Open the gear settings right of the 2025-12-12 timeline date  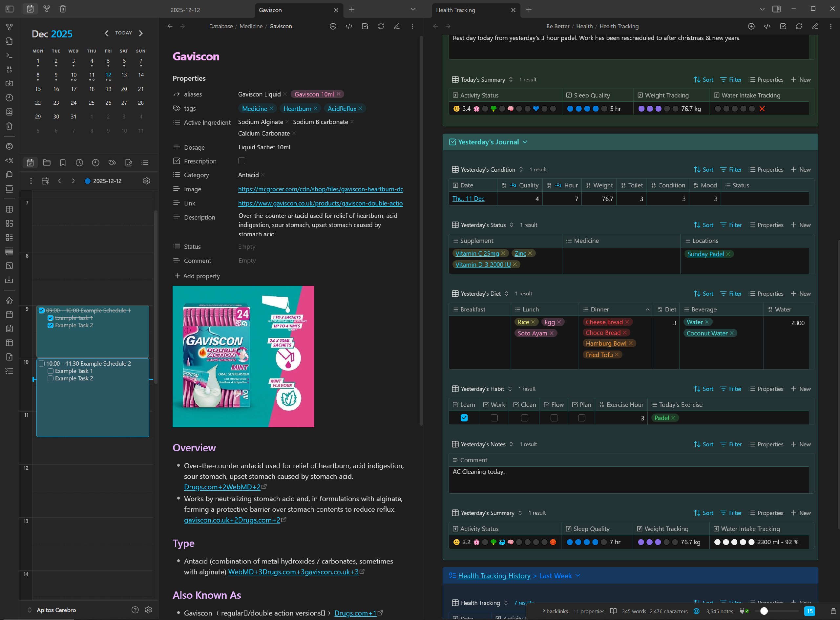[147, 181]
